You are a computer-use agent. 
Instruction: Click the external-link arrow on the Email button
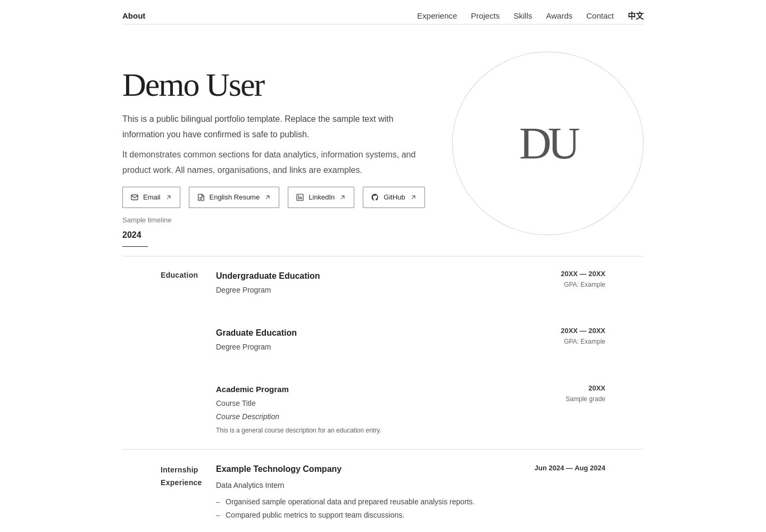tap(169, 197)
